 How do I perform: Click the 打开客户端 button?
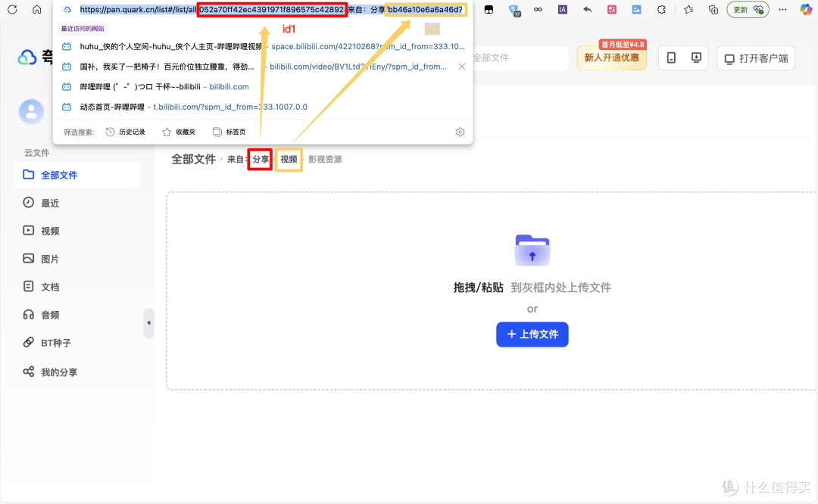tap(756, 58)
